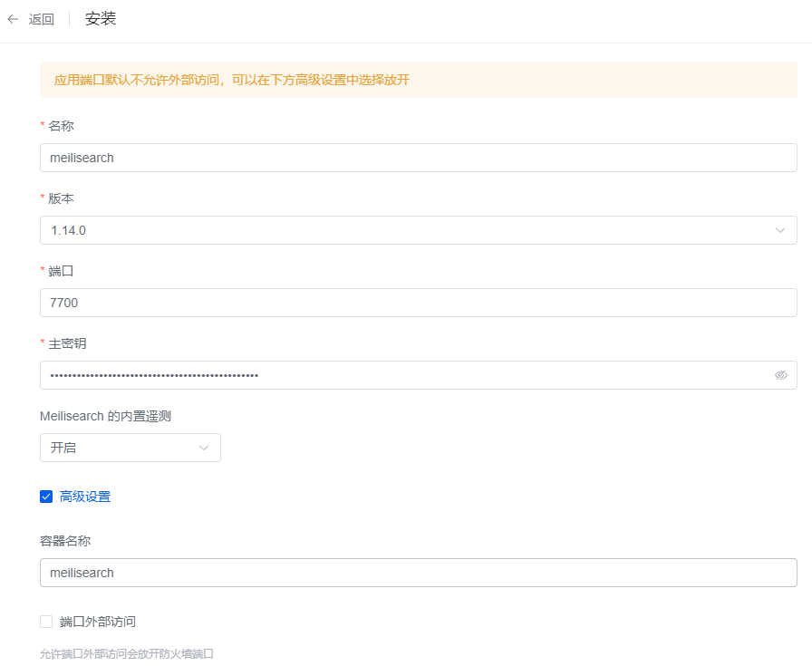Image resolution: width=812 pixels, height=666 pixels.
Task: Click the 高级设置 label text
Action: pyautogui.click(x=85, y=497)
